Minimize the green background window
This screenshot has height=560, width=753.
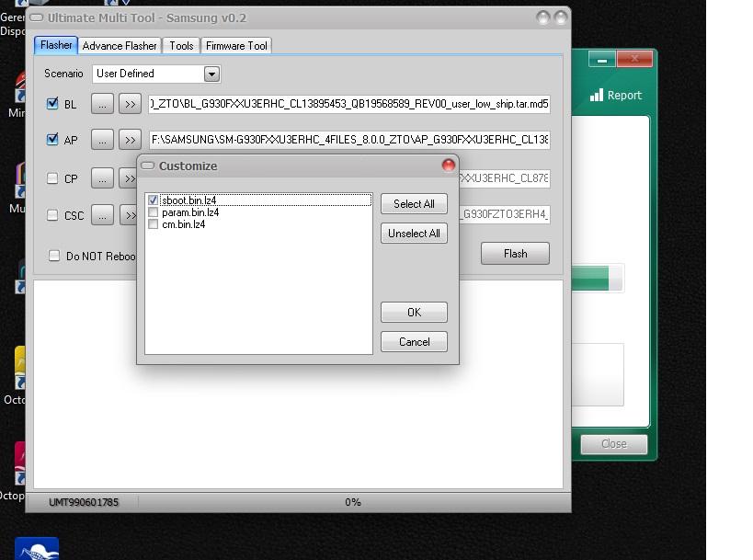click(601, 59)
